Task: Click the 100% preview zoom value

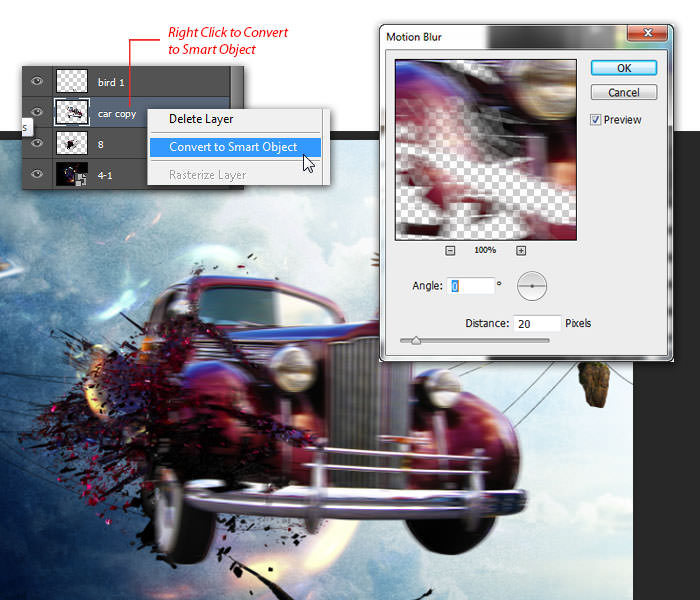Action: click(x=485, y=250)
